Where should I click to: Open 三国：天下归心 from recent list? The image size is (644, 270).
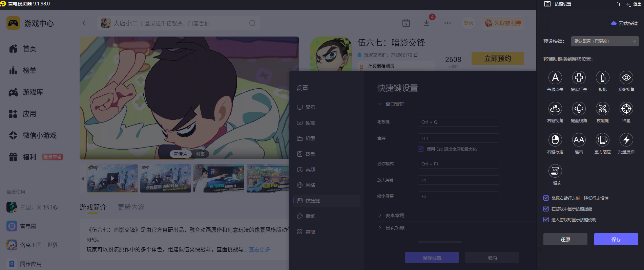(33, 207)
